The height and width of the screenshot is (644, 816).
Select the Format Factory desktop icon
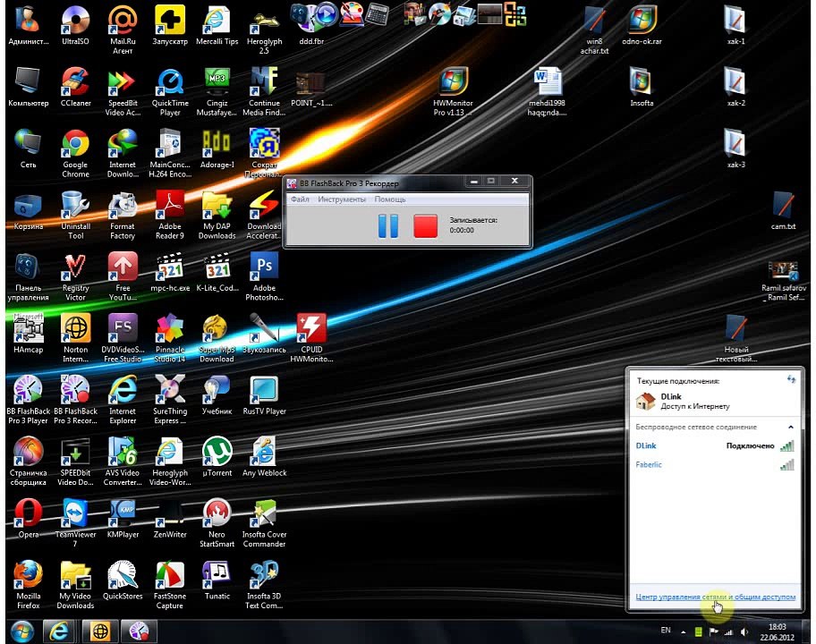pyautogui.click(x=123, y=215)
